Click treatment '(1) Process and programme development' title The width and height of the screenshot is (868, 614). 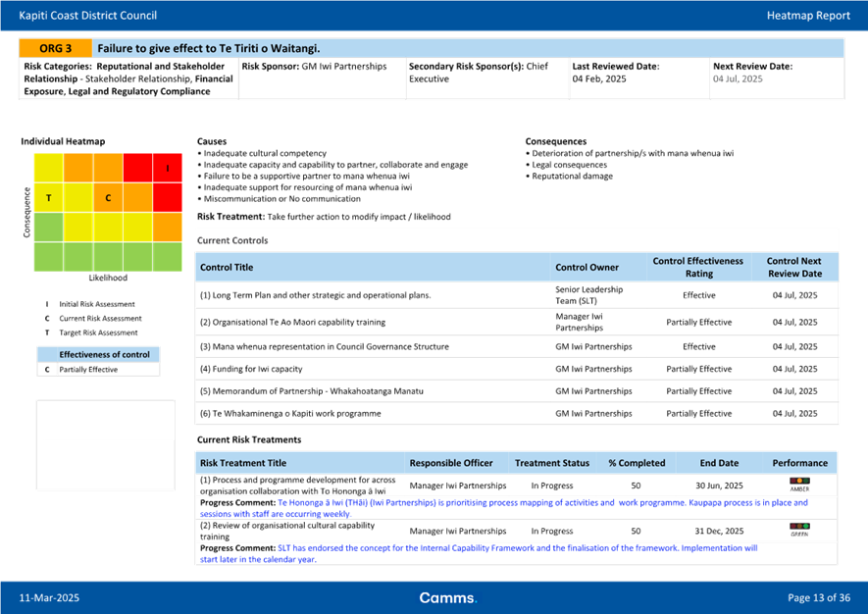point(298,486)
